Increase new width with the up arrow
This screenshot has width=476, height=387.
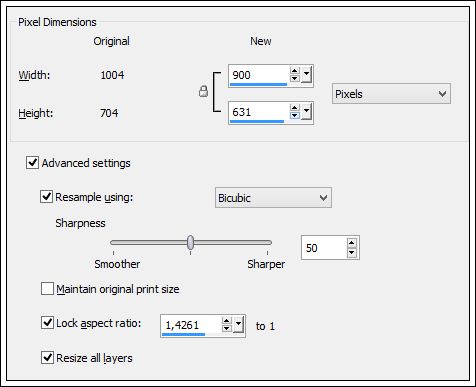pyautogui.click(x=295, y=71)
